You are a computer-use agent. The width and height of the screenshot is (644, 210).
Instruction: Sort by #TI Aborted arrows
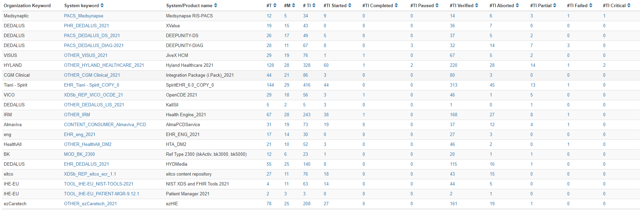point(517,5)
